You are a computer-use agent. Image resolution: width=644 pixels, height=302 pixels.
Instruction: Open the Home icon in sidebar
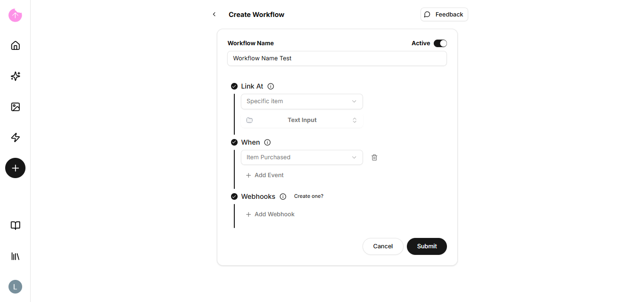(16, 45)
